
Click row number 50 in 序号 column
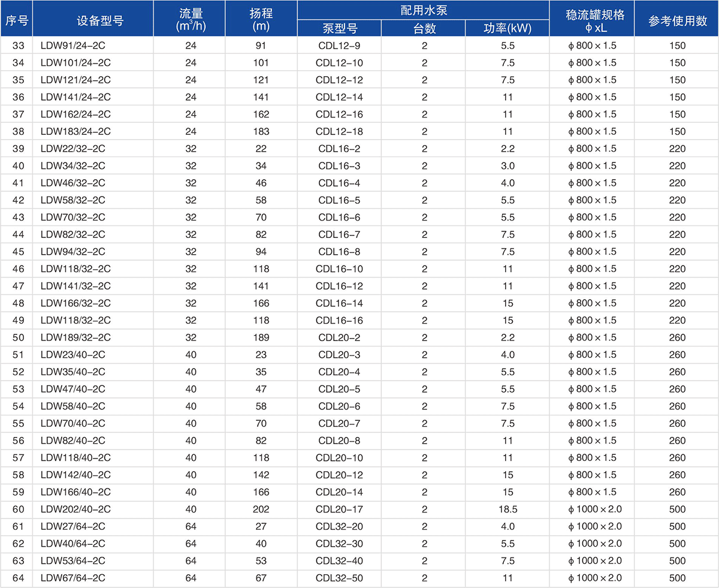pyautogui.click(x=18, y=337)
